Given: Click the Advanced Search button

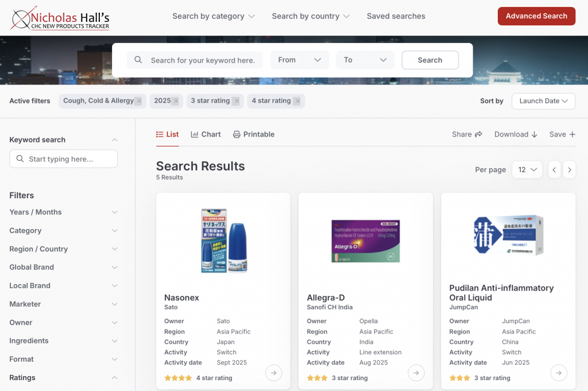Looking at the screenshot, I should click(536, 16).
